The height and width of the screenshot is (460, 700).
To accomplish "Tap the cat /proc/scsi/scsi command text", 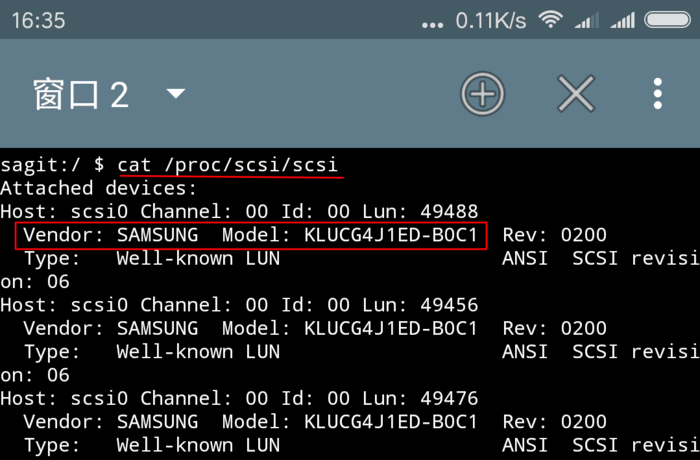I will click(x=228, y=163).
